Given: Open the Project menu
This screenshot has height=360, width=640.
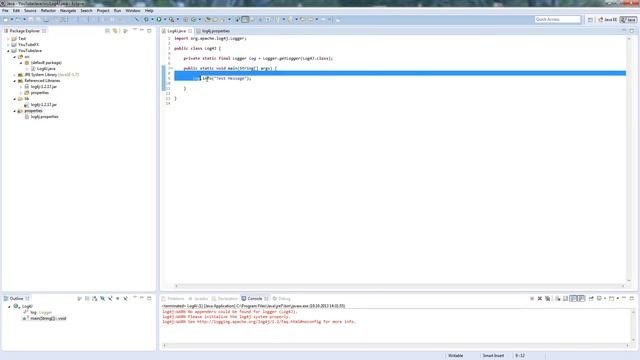Looking at the screenshot, I should 103,11.
